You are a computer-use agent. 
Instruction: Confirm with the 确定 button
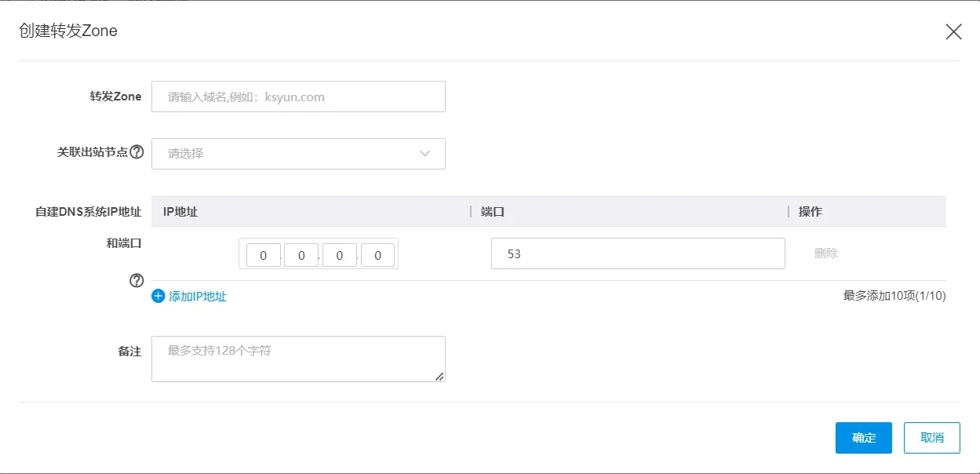(x=863, y=438)
